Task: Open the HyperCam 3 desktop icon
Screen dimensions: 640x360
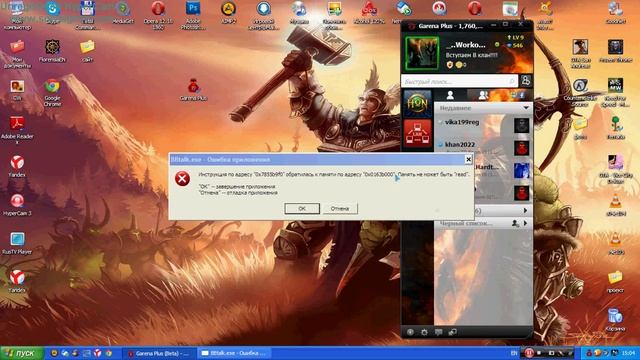Action: (x=17, y=204)
